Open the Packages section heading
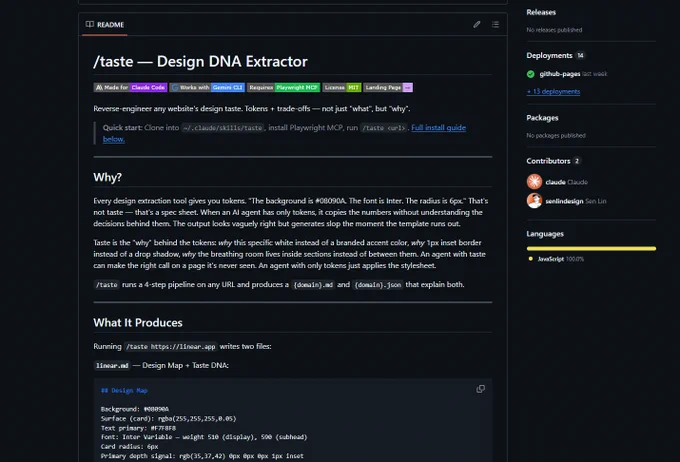The image size is (680, 462). pyautogui.click(x=542, y=118)
